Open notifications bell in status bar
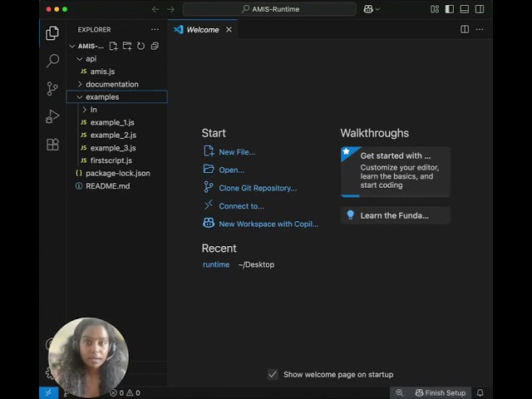Screen dimensions: 532x399 (480, 393)
